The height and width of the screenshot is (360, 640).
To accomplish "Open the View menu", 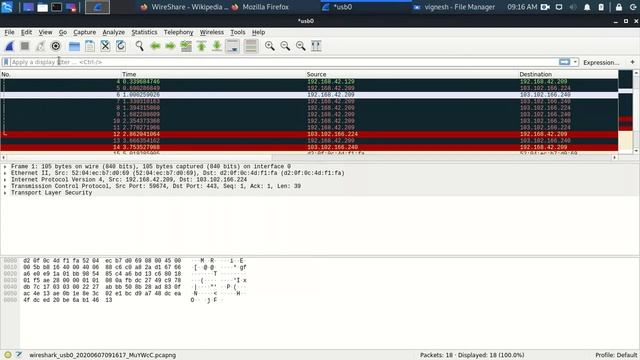I will (45, 32).
